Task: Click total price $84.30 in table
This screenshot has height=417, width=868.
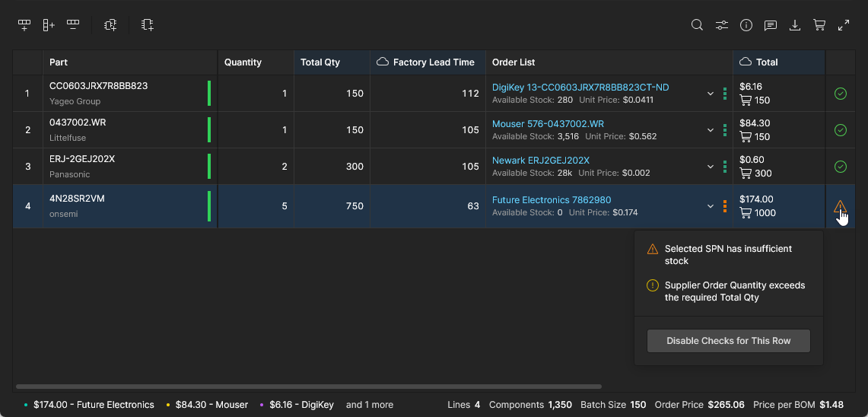Action: click(x=755, y=123)
